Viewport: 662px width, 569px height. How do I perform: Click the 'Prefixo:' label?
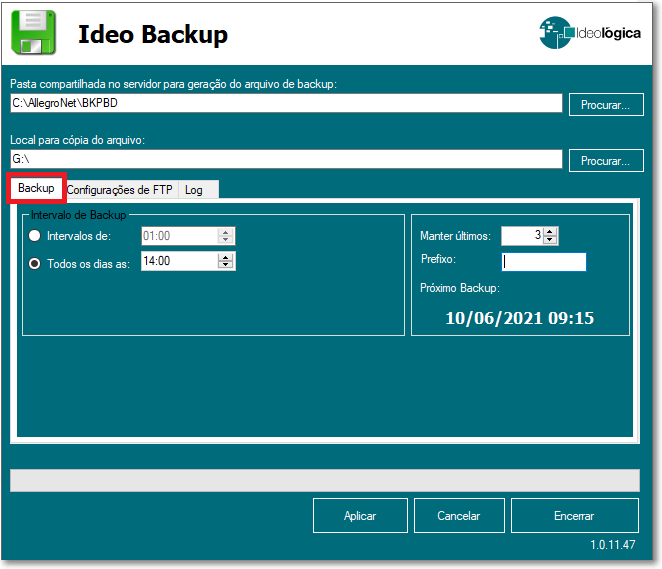pos(438,259)
